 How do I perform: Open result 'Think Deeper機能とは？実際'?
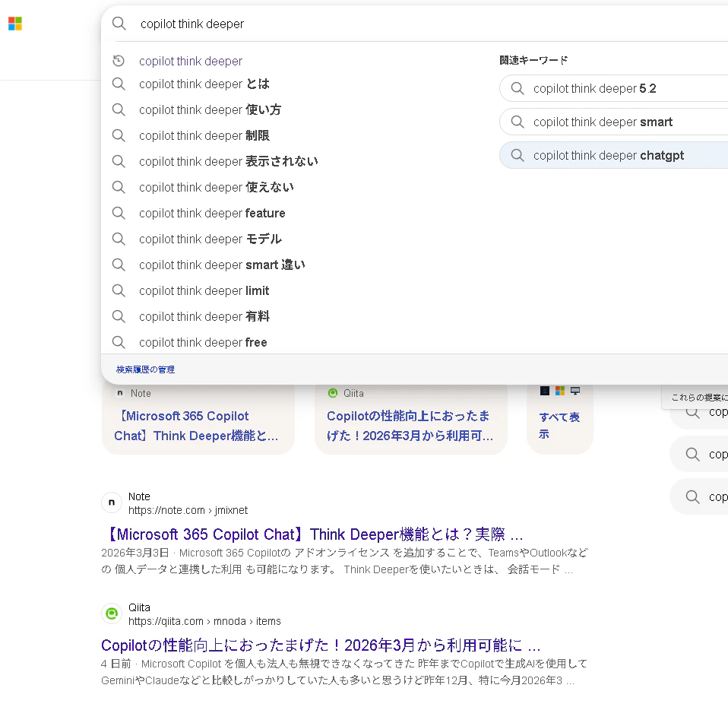pyautogui.click(x=312, y=534)
